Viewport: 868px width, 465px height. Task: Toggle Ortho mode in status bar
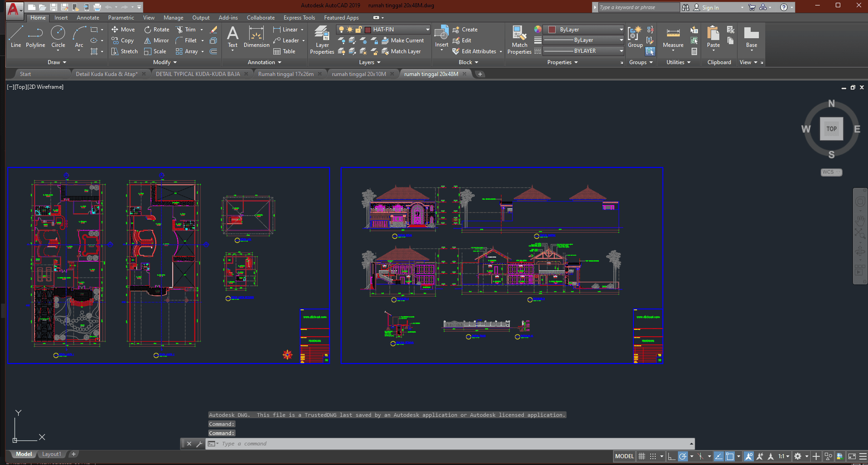(672, 456)
